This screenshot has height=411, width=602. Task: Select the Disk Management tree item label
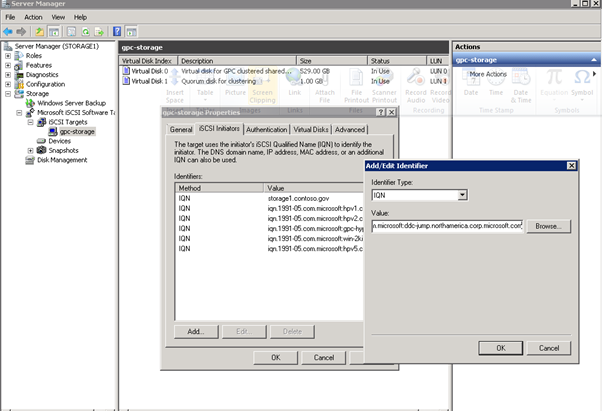(62, 160)
